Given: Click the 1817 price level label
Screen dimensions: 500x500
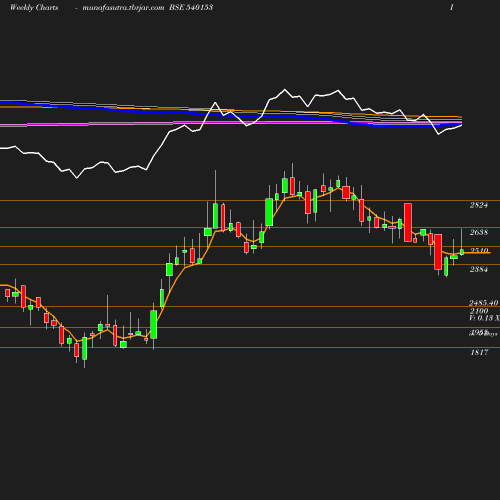Looking at the screenshot, I should click(479, 352).
